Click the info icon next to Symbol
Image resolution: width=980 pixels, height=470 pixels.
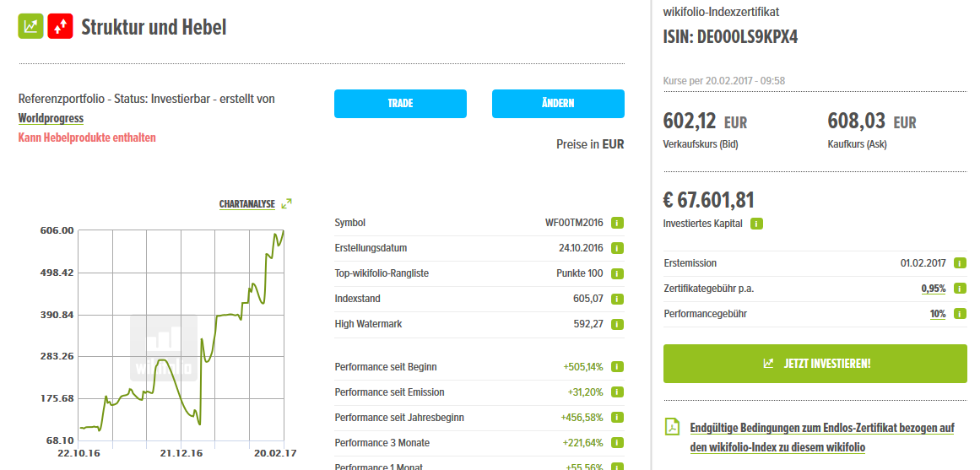coord(617,224)
